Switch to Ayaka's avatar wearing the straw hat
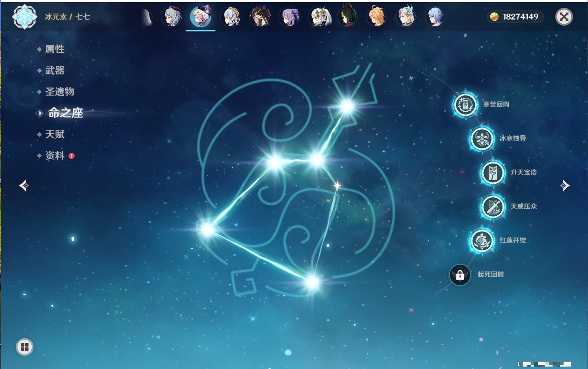588x369 pixels. [x=230, y=17]
